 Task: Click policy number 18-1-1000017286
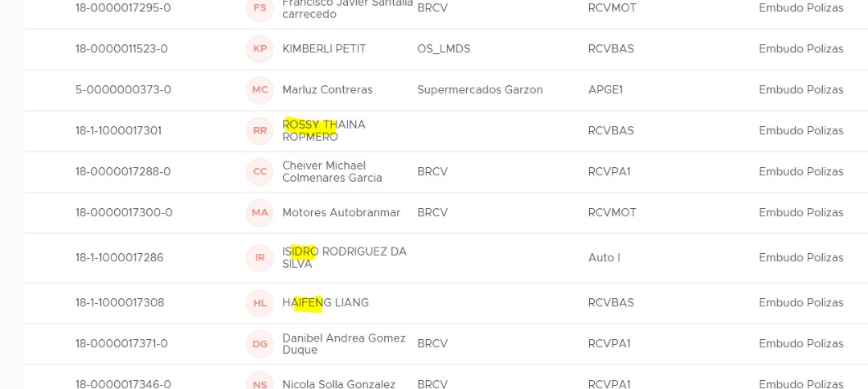(119, 258)
